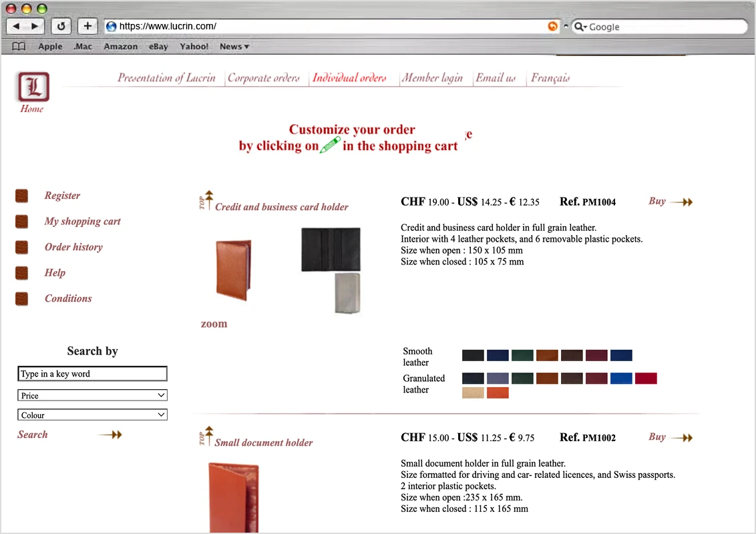Click the Register link

coord(62,196)
